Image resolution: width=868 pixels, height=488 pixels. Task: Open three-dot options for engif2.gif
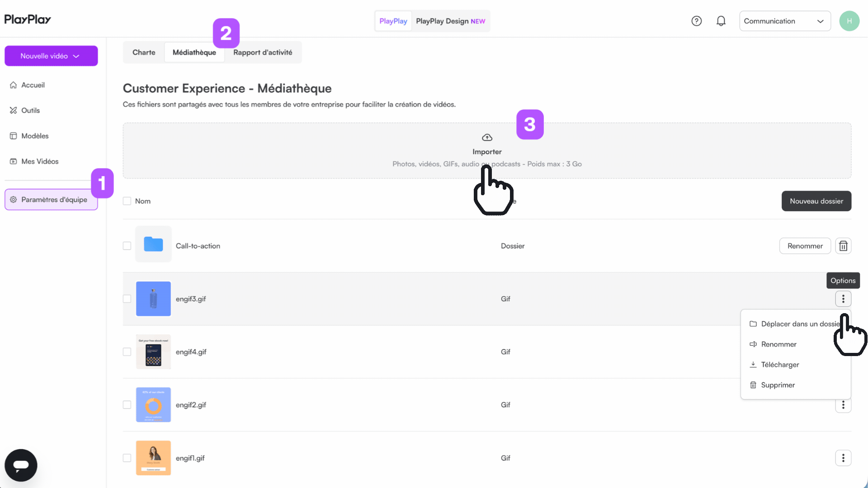point(843,405)
